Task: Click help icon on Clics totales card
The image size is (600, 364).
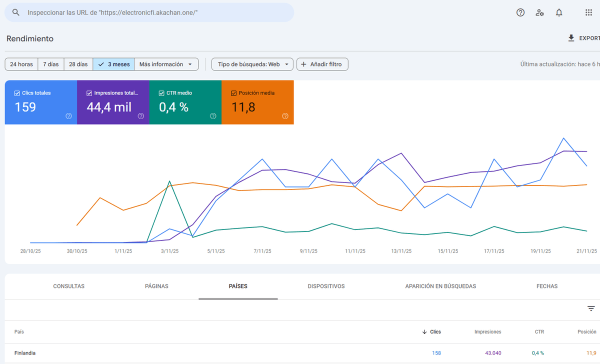Action: [68, 116]
